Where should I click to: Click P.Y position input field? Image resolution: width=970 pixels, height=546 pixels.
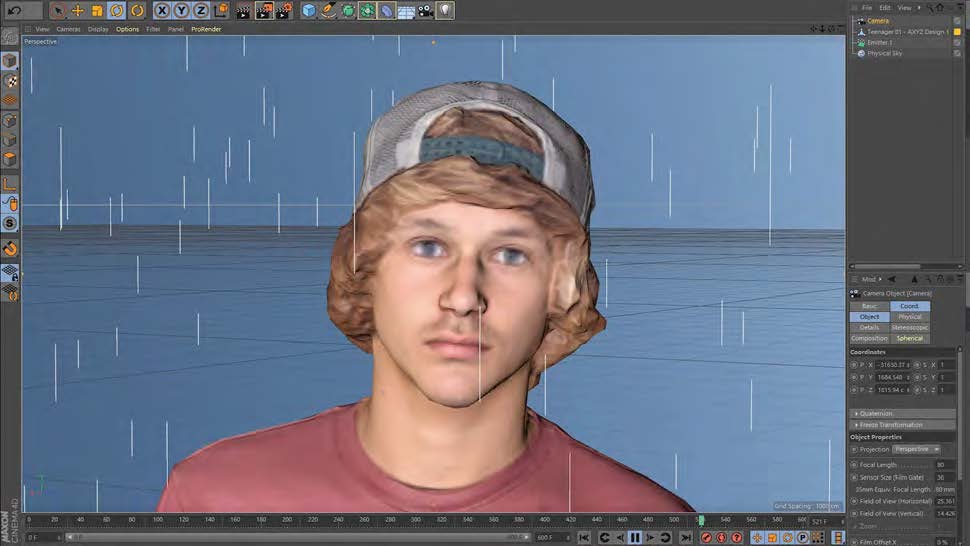(893, 377)
